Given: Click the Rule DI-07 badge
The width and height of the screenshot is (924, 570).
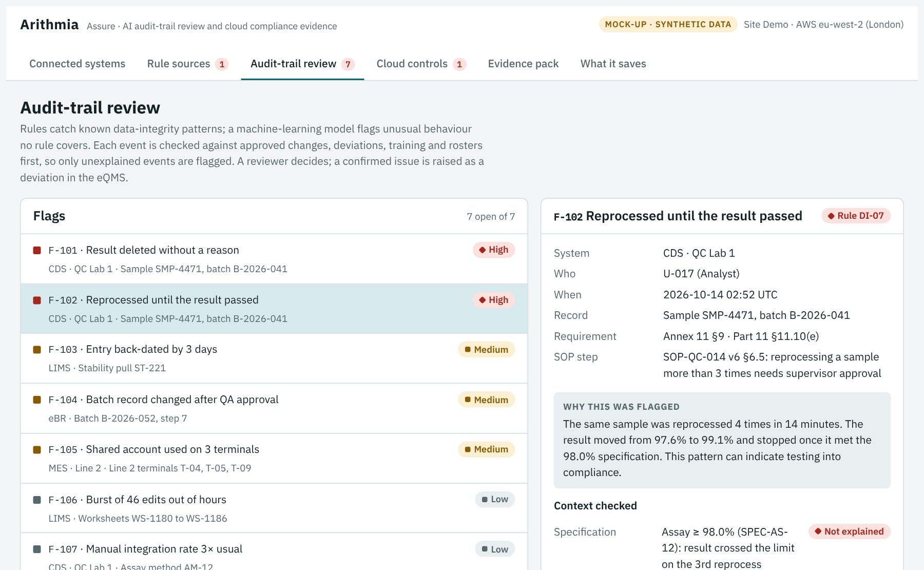Looking at the screenshot, I should [x=856, y=216].
